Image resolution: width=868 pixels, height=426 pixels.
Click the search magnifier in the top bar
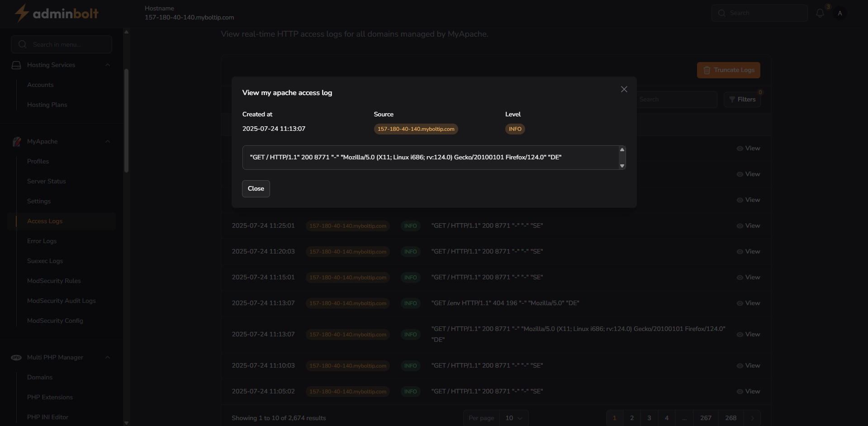pyautogui.click(x=722, y=13)
